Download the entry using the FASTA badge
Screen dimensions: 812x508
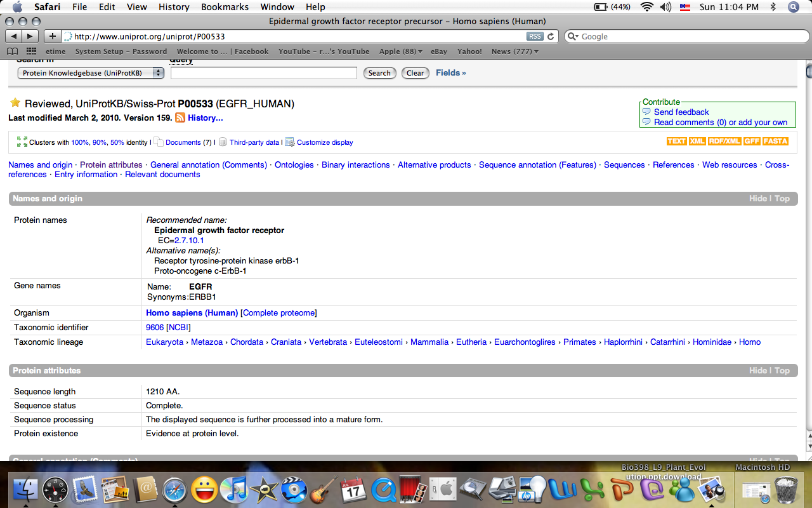pyautogui.click(x=775, y=141)
